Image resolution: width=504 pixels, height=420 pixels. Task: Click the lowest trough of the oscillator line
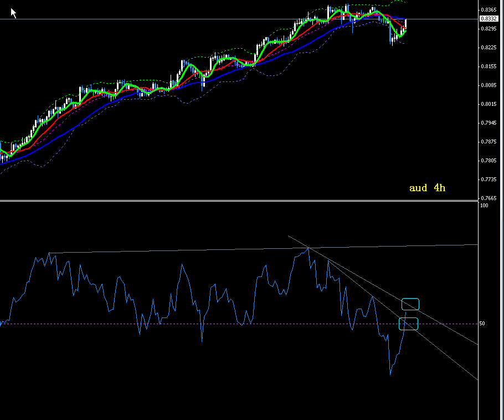[x=390, y=373]
